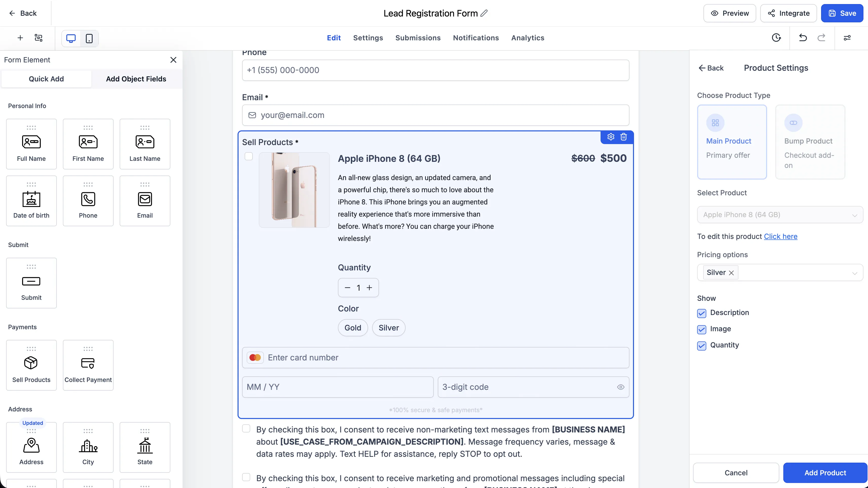Switch to mobile preview device icon
The height and width of the screenshot is (488, 868).
pos(89,39)
